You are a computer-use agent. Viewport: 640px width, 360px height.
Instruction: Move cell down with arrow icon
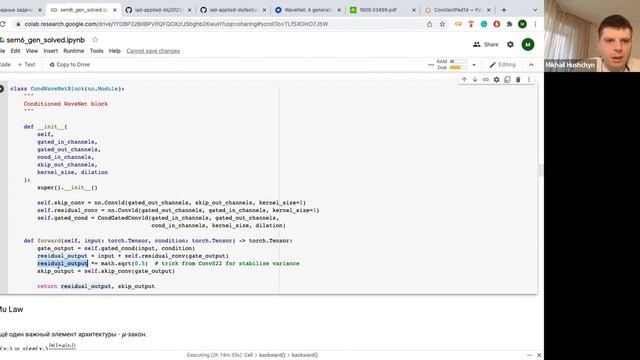tap(475, 80)
